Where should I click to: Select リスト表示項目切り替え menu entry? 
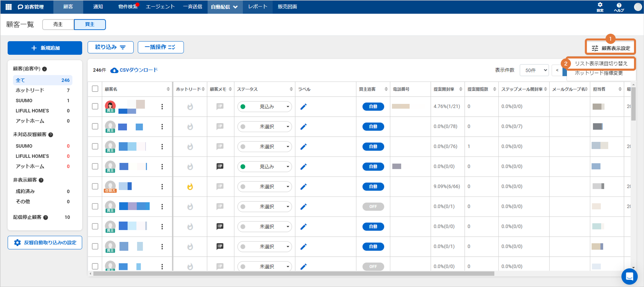(x=601, y=63)
